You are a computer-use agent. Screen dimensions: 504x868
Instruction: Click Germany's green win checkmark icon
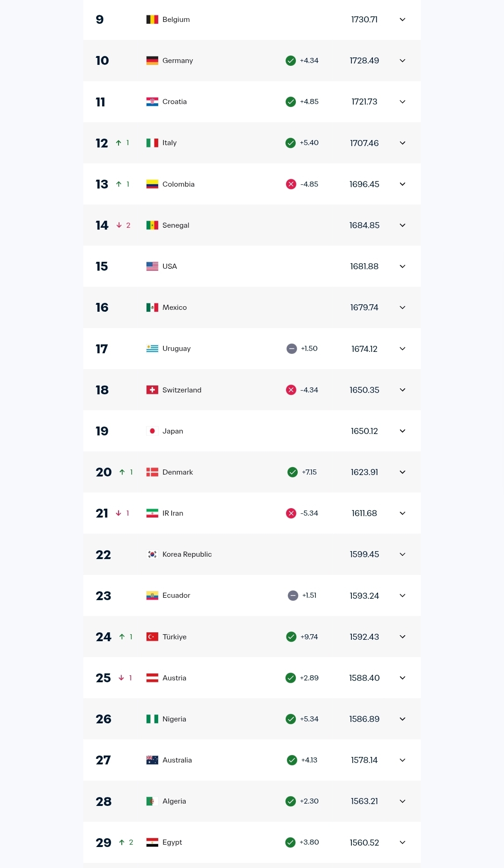(291, 61)
